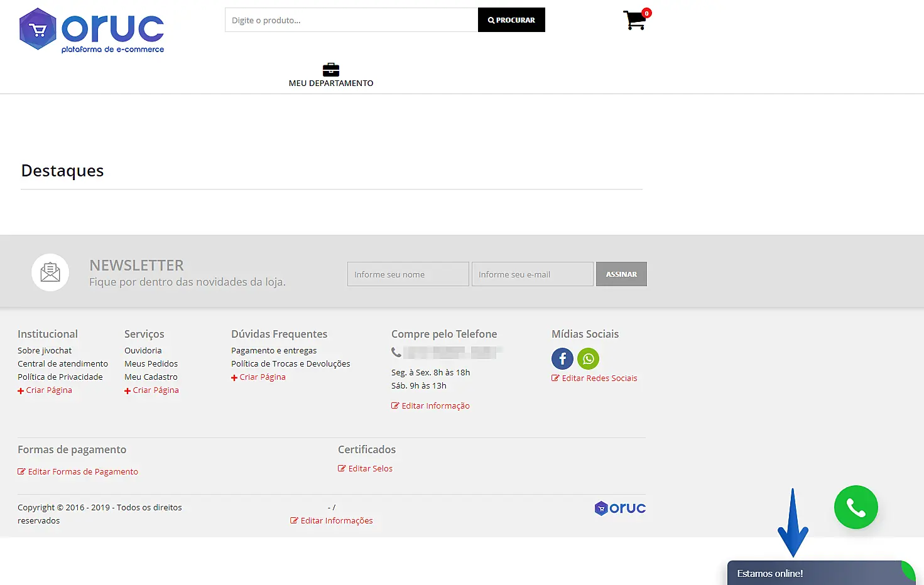This screenshot has height=585, width=924.
Task: Expand the 'Estamos online!' chat widget
Action: (817, 573)
